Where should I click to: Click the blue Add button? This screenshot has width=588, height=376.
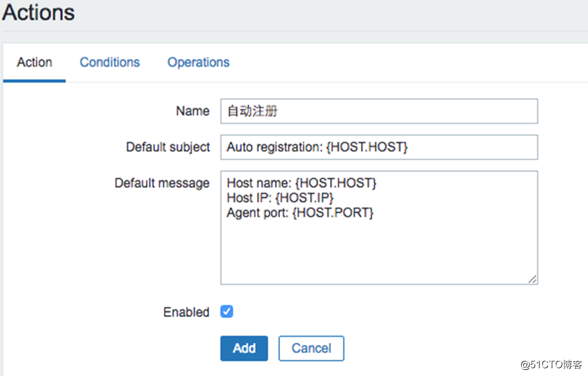point(244,348)
